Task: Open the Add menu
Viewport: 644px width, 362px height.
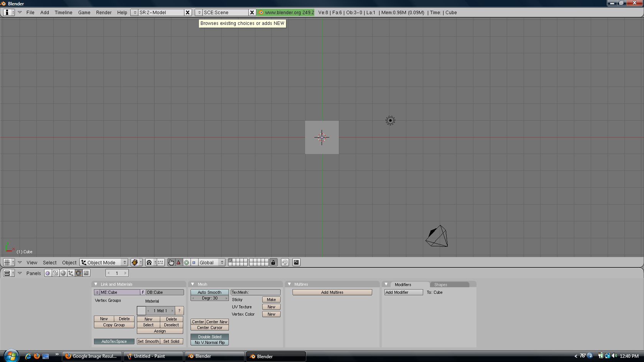Action: (45, 12)
